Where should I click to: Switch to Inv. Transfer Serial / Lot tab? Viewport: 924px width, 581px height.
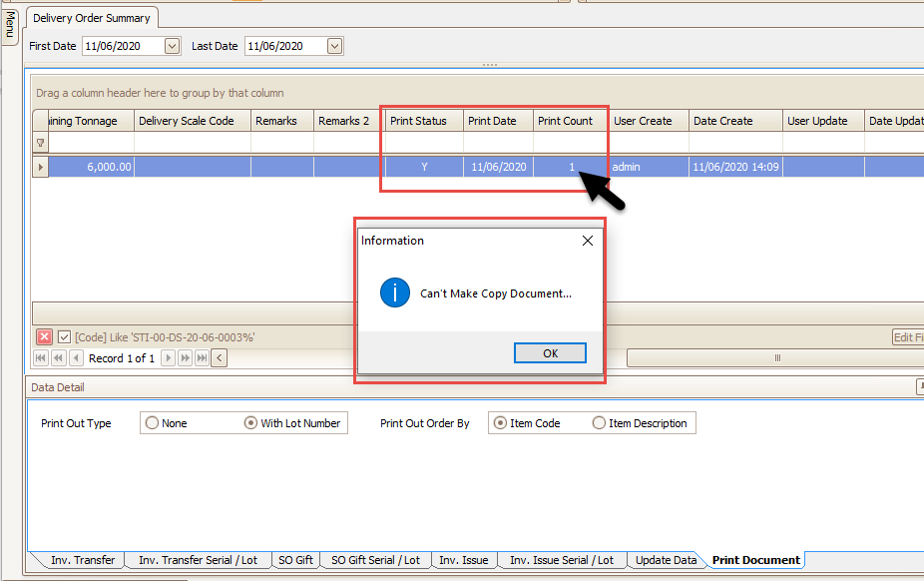pos(198,560)
